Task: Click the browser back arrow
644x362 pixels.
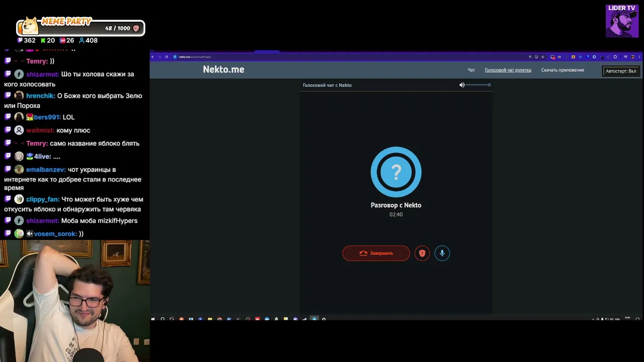Action: pos(153,57)
